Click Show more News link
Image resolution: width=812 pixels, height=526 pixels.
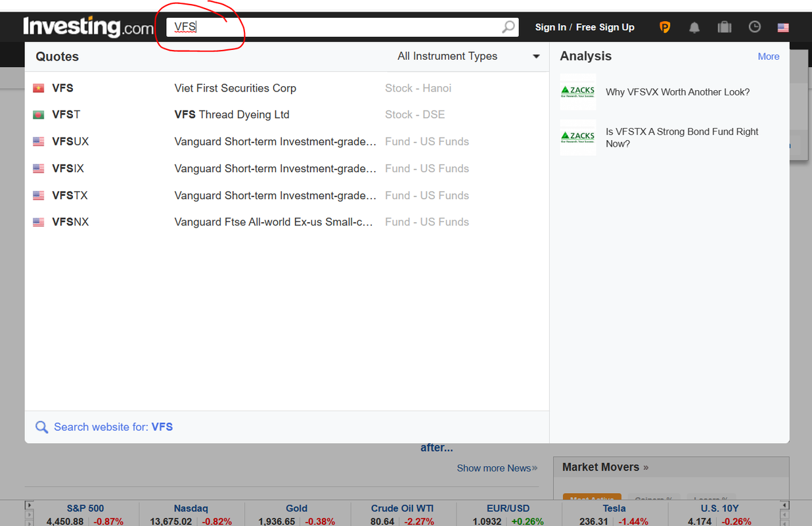tap(497, 468)
